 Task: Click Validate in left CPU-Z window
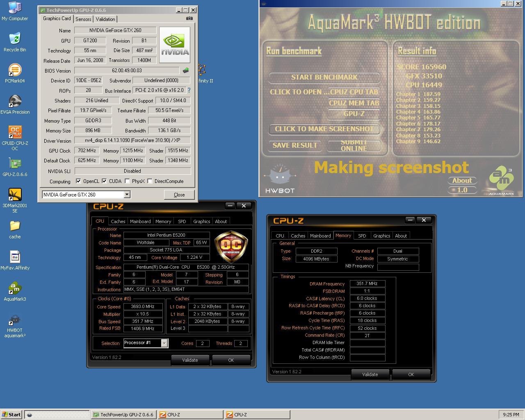(x=190, y=360)
